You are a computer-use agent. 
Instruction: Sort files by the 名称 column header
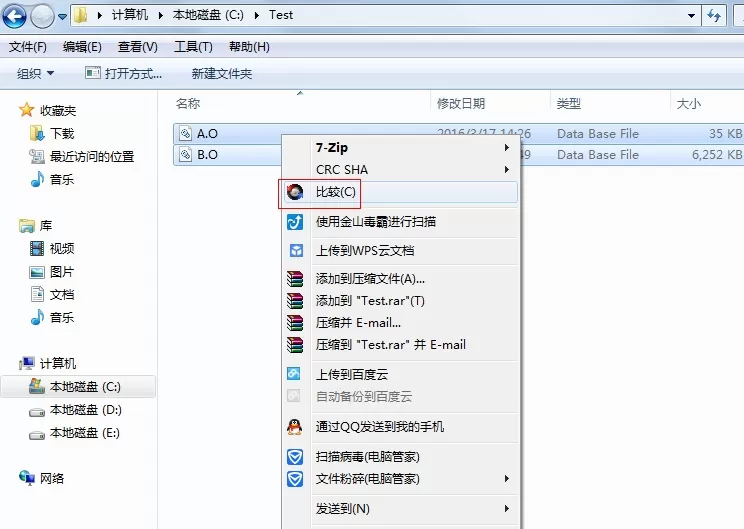pyautogui.click(x=188, y=103)
